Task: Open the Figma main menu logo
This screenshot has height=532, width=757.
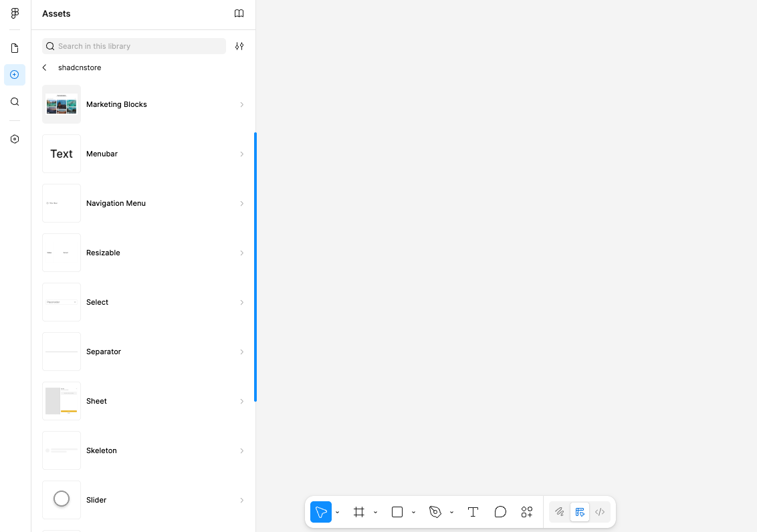Action: (15, 13)
